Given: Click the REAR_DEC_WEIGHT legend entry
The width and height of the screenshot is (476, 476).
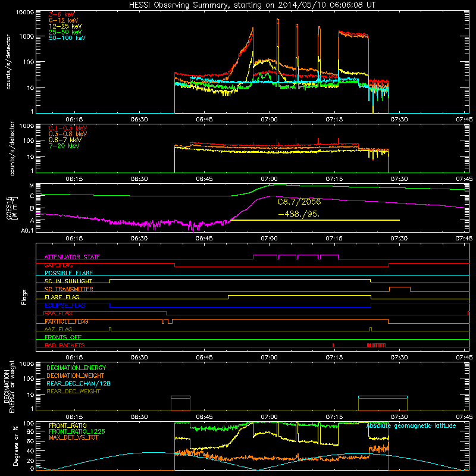Looking at the screenshot, I should pos(73,392).
